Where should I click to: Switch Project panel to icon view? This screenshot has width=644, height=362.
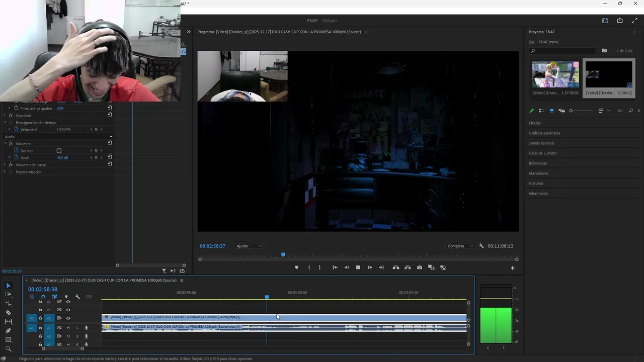[551, 111]
